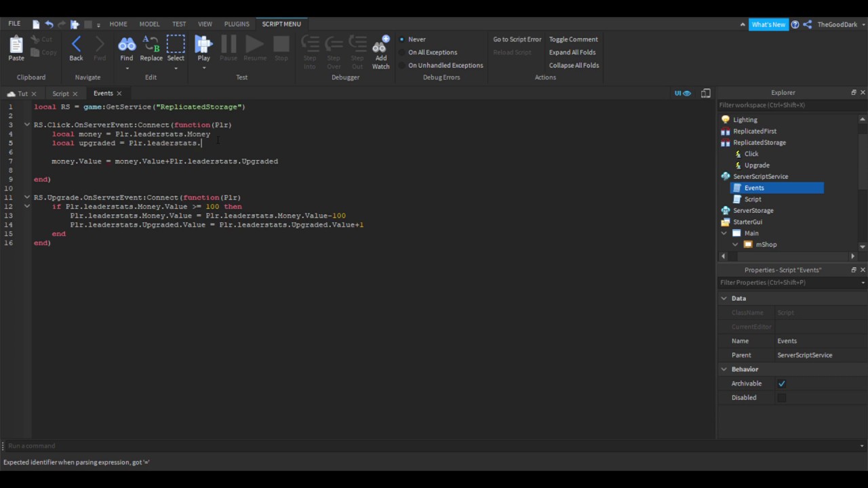Image resolution: width=868 pixels, height=488 pixels.
Task: Collapse the Data properties section
Action: [x=724, y=298]
